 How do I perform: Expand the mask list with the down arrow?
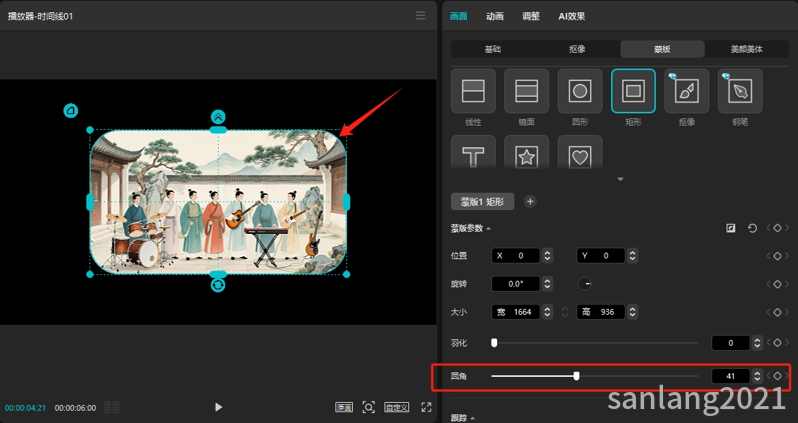click(x=620, y=180)
